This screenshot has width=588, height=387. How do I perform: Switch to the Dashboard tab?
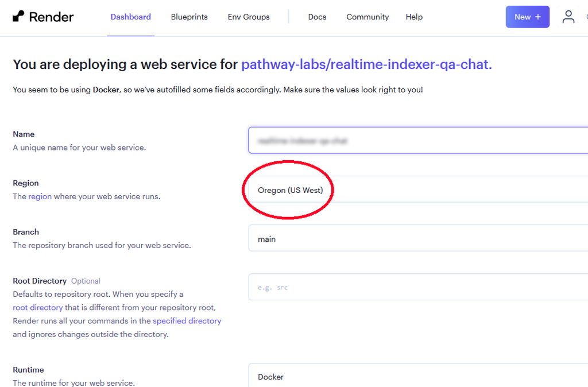(x=130, y=17)
